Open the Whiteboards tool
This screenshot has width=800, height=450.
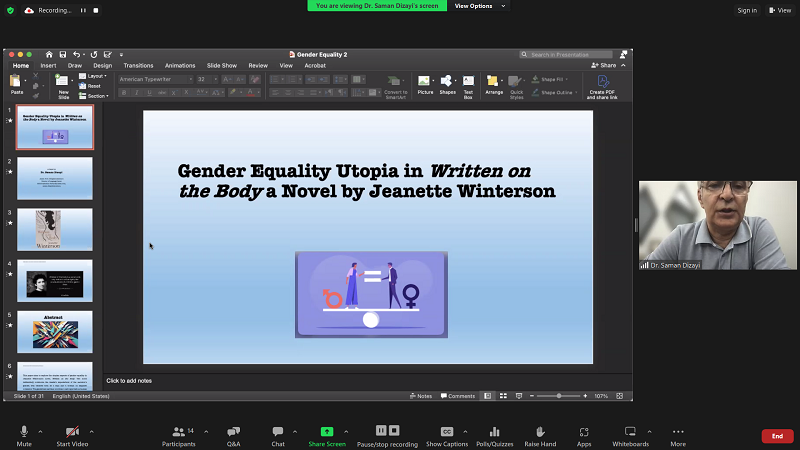click(x=630, y=432)
